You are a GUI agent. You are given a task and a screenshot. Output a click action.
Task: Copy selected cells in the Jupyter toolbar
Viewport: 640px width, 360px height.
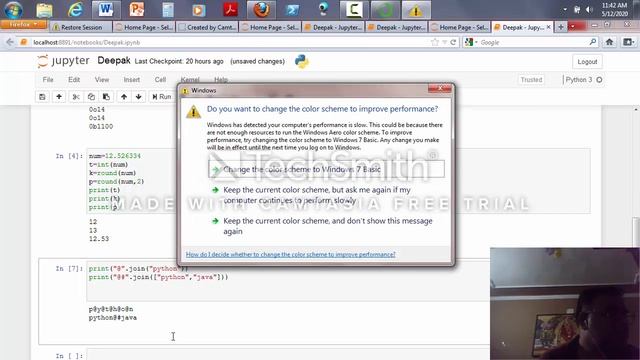click(91, 97)
